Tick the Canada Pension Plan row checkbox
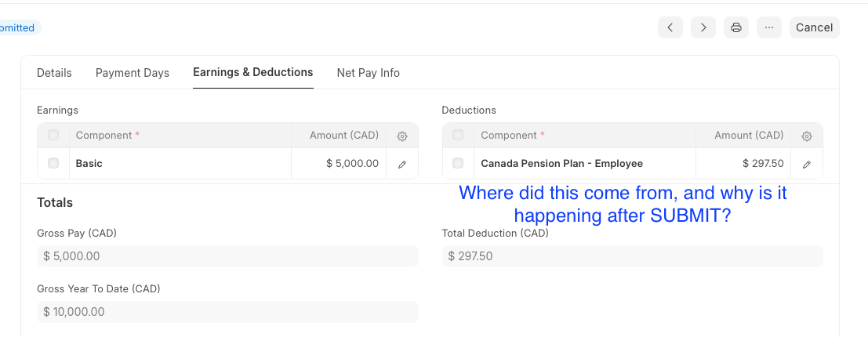The image size is (868, 337). point(458,163)
